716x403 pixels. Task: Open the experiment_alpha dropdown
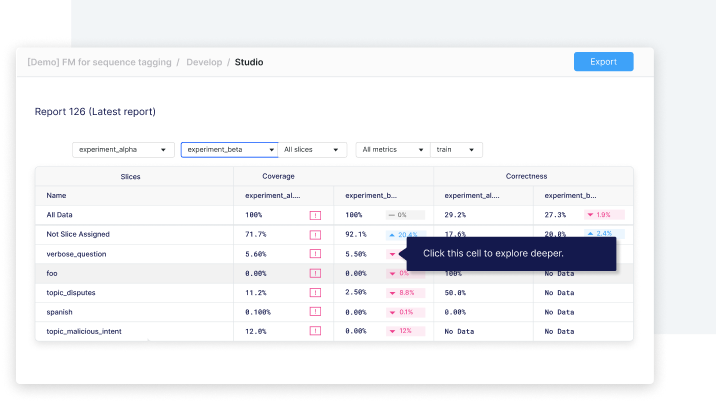pos(124,149)
